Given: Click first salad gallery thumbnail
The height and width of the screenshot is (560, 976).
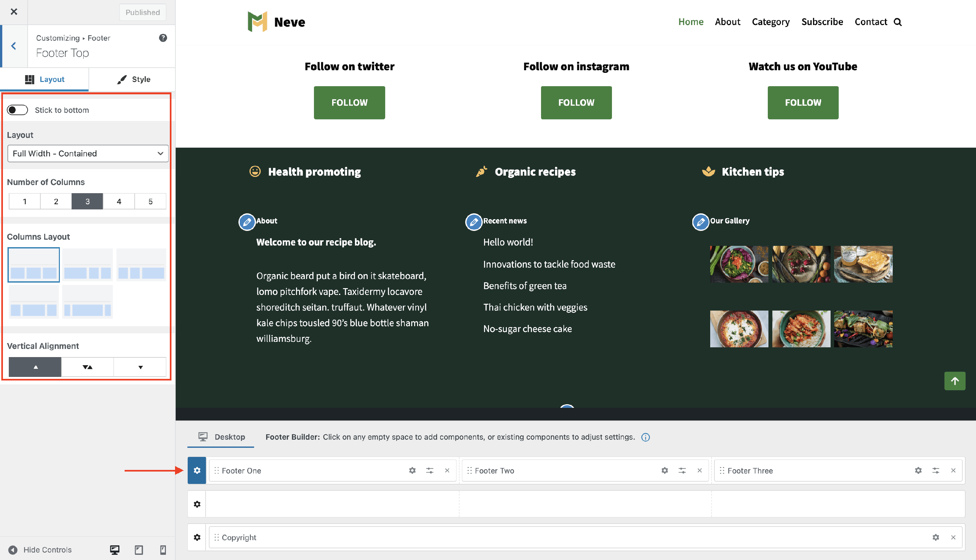Looking at the screenshot, I should [739, 264].
